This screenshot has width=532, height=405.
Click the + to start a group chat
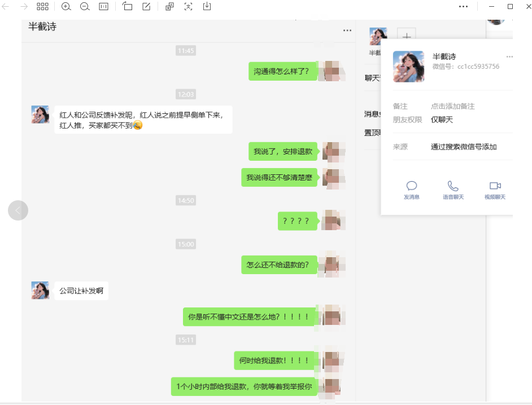coord(407,36)
